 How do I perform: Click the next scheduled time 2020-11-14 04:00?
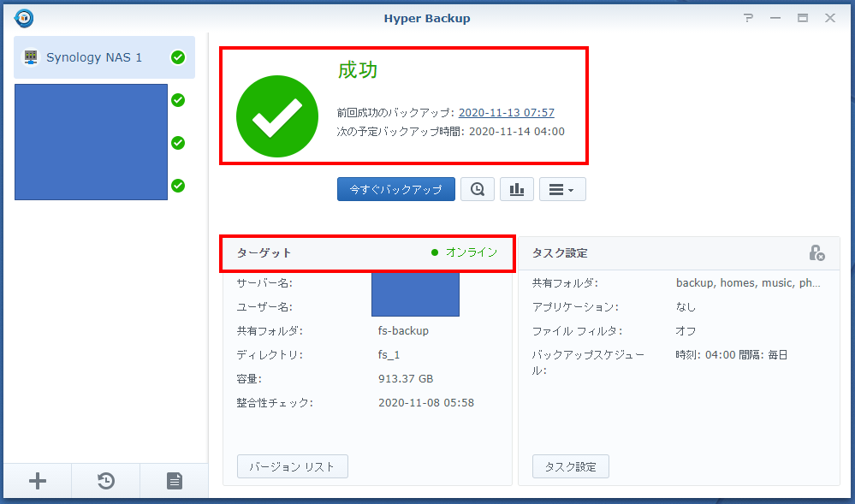pyautogui.click(x=517, y=132)
